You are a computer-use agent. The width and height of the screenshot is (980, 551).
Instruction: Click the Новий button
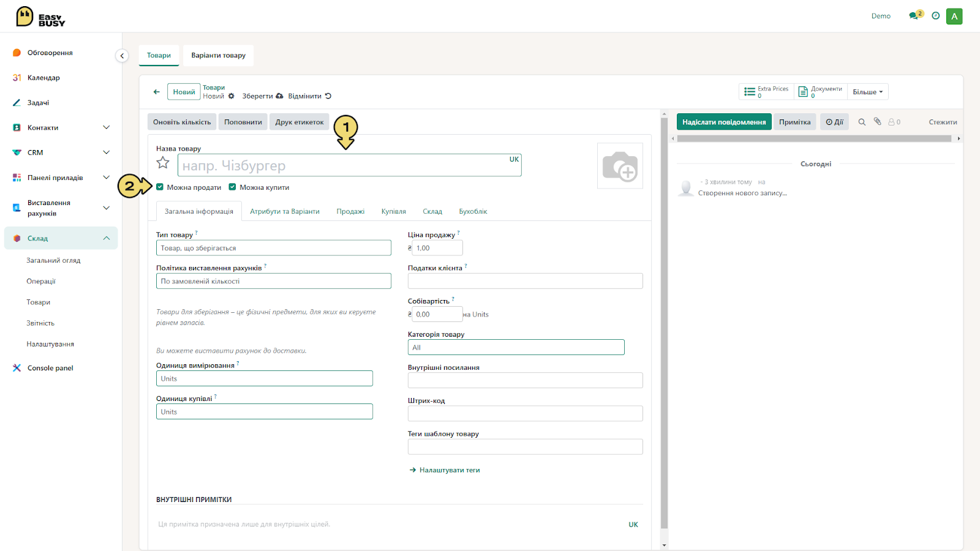point(184,92)
